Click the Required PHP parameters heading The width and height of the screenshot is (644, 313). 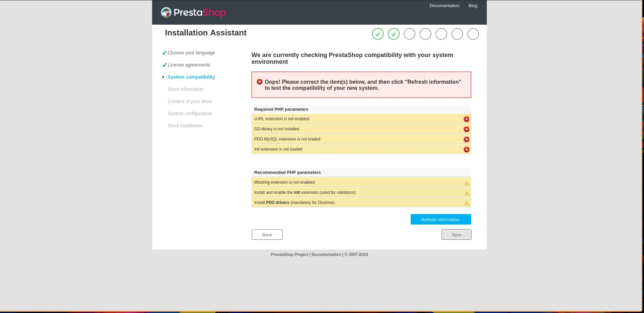click(x=281, y=109)
